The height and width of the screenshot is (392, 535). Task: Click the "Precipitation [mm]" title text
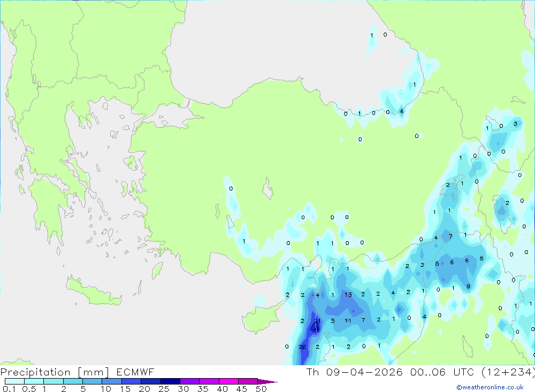tap(55, 372)
